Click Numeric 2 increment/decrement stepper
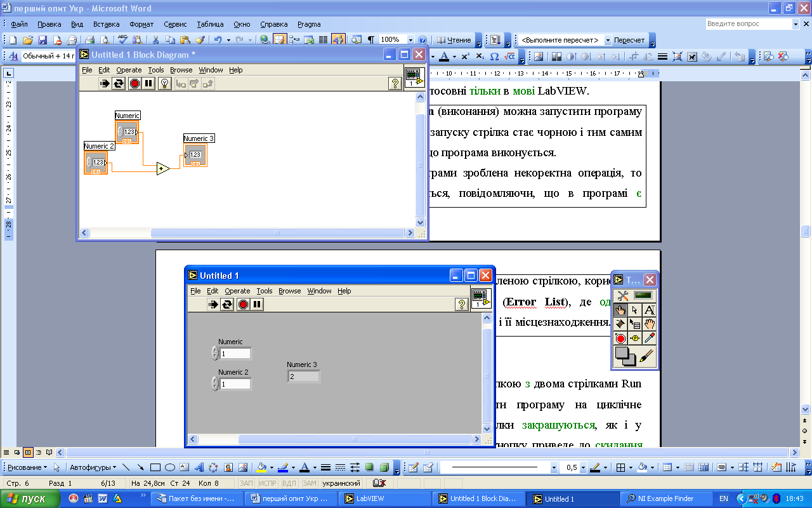 [215, 383]
